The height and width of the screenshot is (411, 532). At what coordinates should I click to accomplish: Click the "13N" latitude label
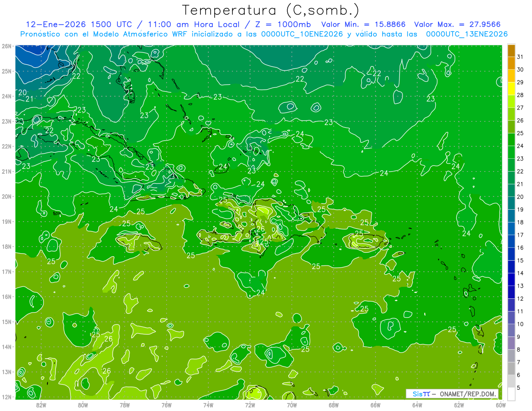[6, 372]
